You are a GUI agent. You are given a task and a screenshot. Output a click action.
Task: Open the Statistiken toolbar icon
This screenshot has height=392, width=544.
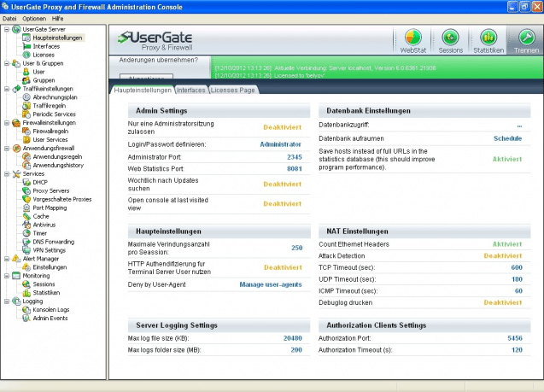(x=488, y=38)
